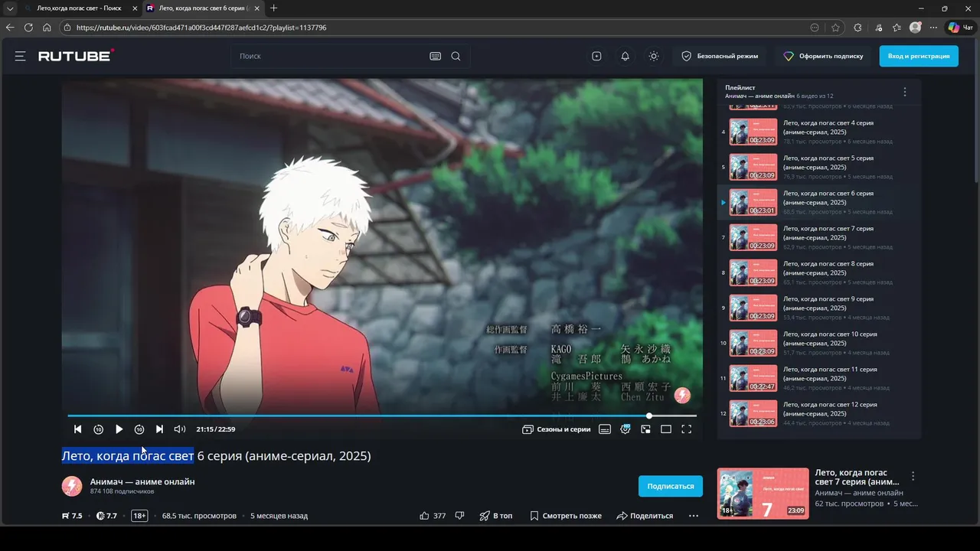Enable Безопасный режим
Screen dimensions: 980x551
point(720,56)
